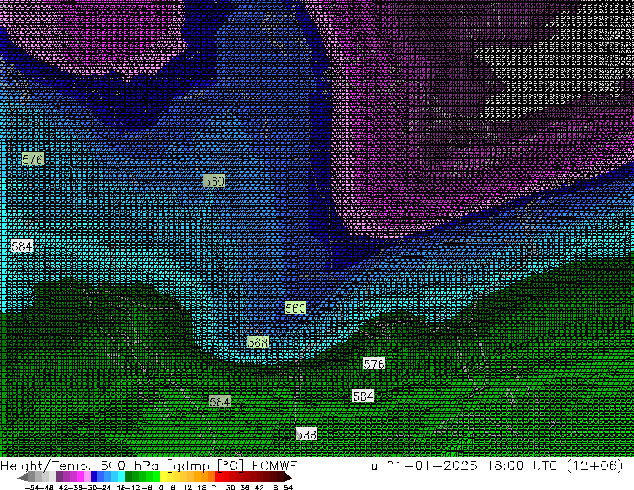This screenshot has width=634, height=490.
Task: Pick the bright red legend swatch
Action: (219, 476)
